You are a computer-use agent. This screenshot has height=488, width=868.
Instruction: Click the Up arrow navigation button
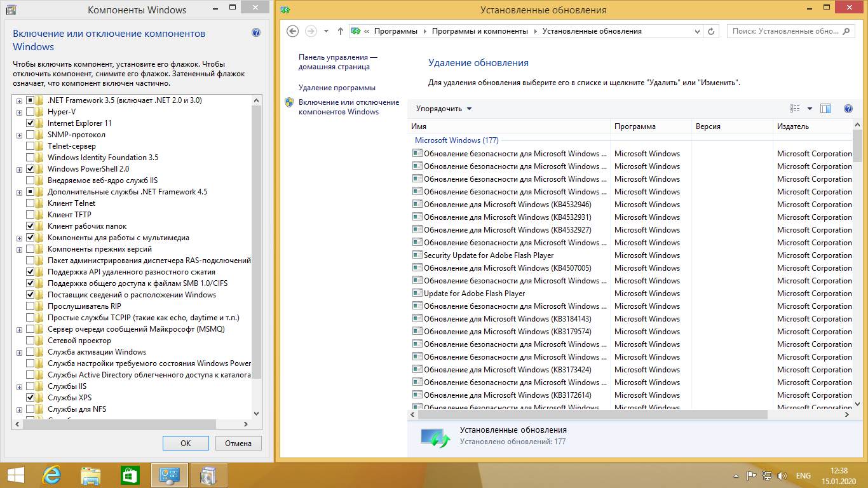point(341,31)
